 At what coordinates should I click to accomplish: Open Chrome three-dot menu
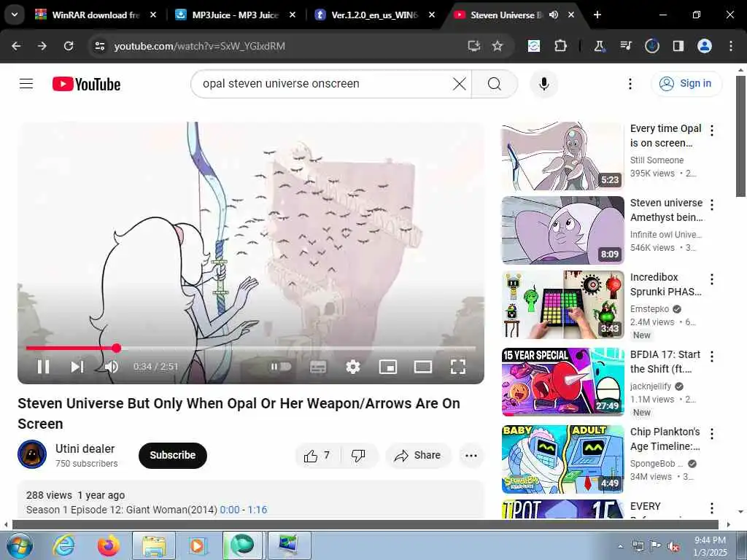point(731,46)
